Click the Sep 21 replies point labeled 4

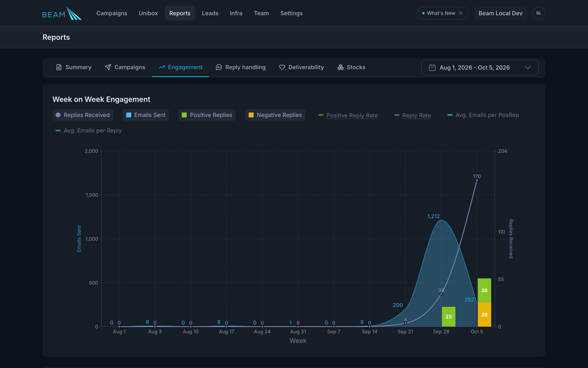[405, 323]
